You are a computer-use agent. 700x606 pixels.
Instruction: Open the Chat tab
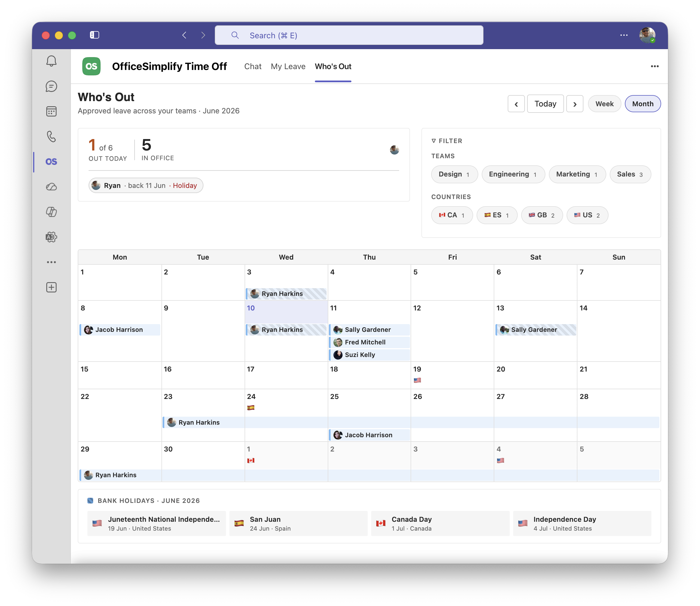tap(253, 66)
